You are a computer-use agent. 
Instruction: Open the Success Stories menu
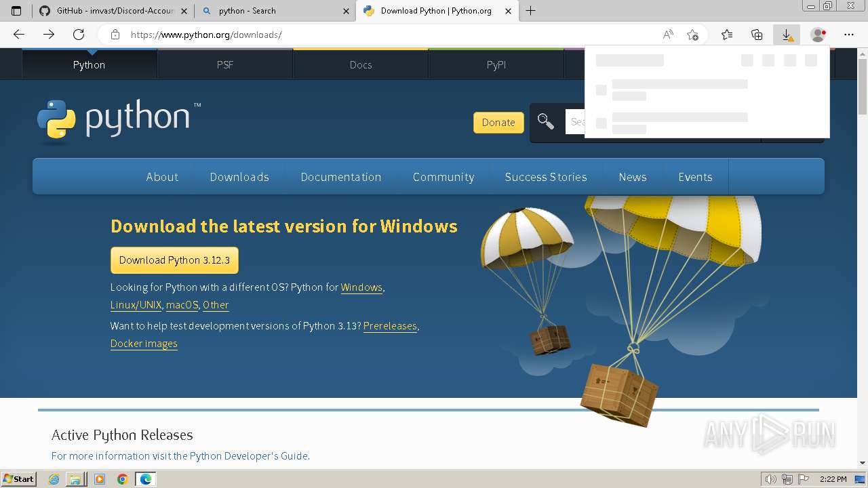(x=546, y=177)
